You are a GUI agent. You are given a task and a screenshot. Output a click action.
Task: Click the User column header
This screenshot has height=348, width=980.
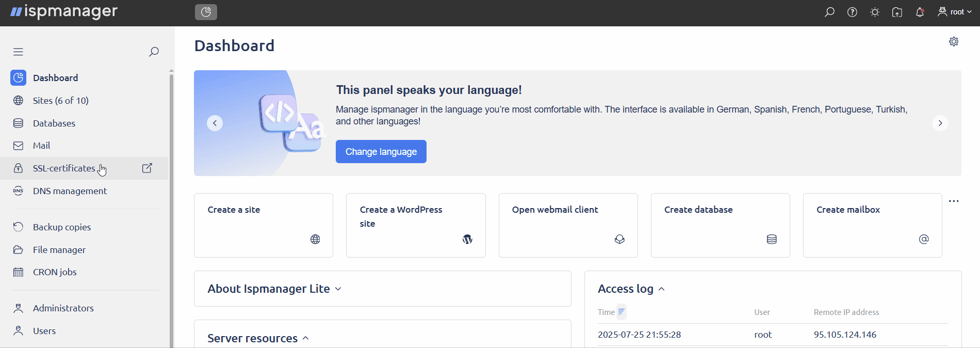tap(762, 312)
